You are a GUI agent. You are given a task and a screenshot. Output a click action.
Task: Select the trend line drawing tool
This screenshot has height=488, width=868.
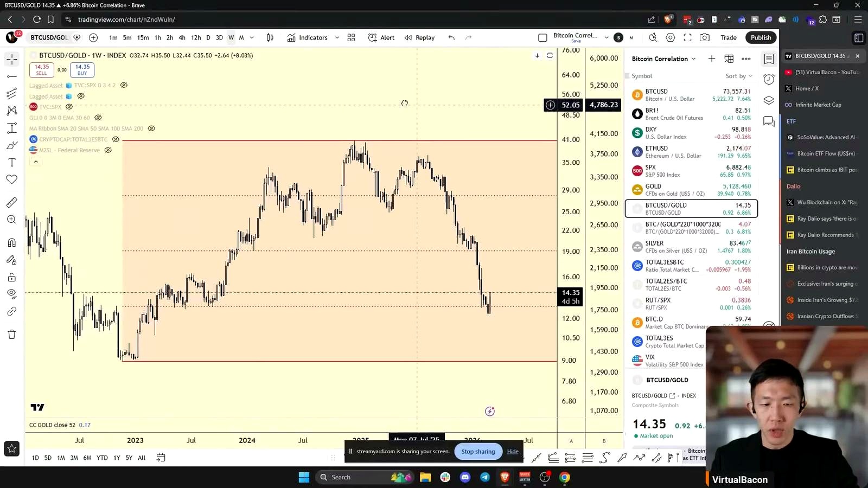12,76
